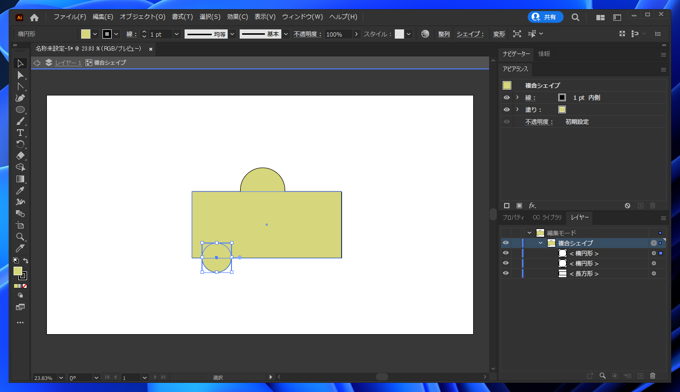Delete selection with Layers panel trash

pyautogui.click(x=653, y=376)
